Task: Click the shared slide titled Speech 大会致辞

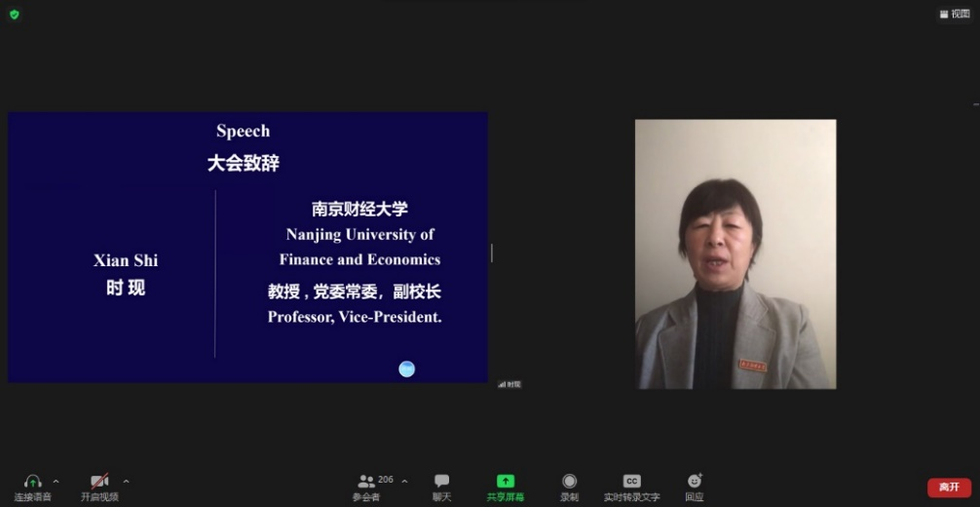Action: click(247, 247)
